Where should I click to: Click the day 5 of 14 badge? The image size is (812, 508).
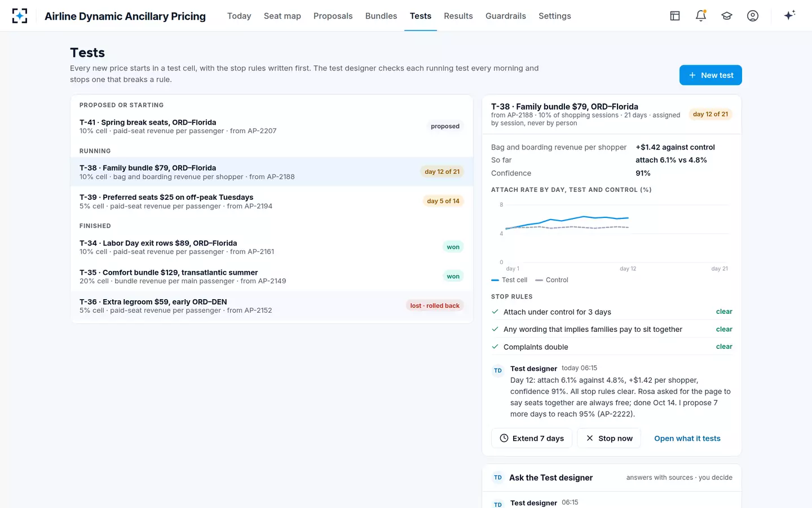pos(443,201)
